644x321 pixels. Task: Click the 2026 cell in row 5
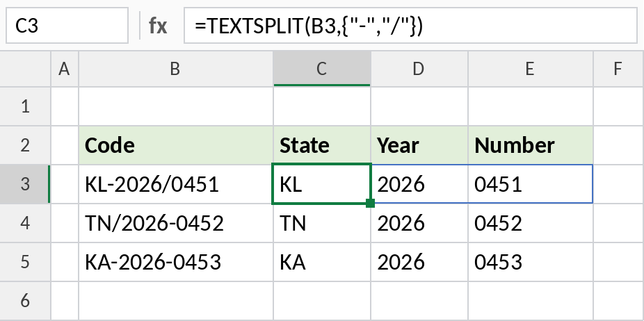tap(419, 263)
